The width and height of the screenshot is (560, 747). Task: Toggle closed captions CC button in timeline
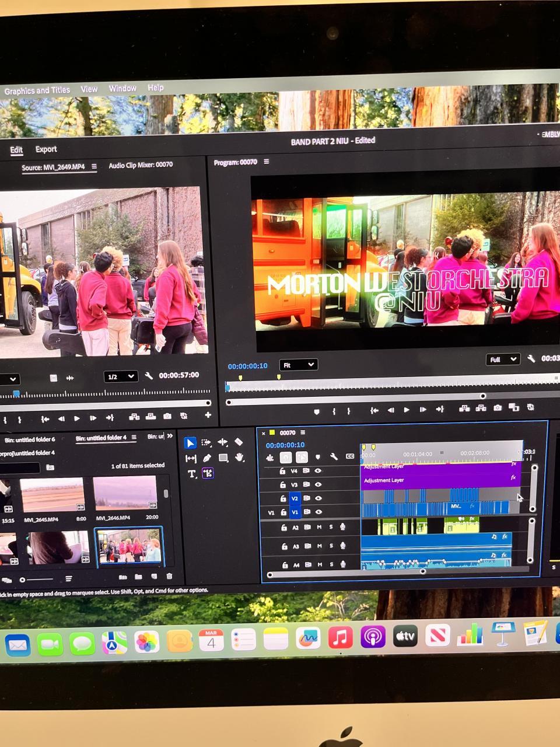point(350,456)
